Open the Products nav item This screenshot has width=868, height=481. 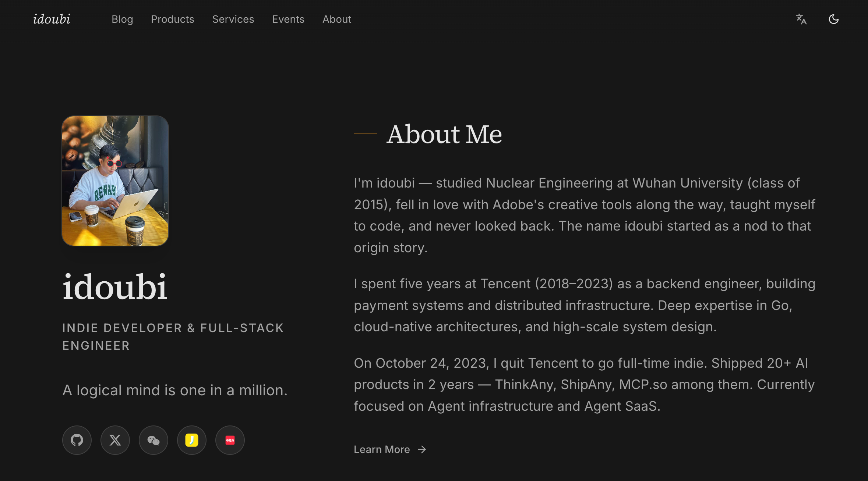[173, 19]
